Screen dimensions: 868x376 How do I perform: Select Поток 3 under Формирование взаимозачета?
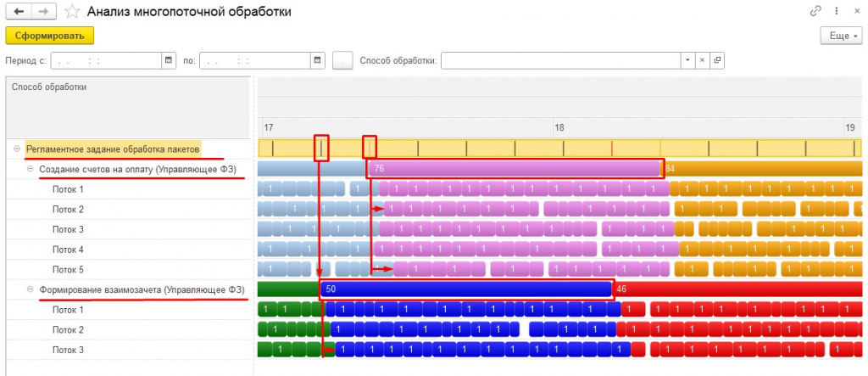68,350
